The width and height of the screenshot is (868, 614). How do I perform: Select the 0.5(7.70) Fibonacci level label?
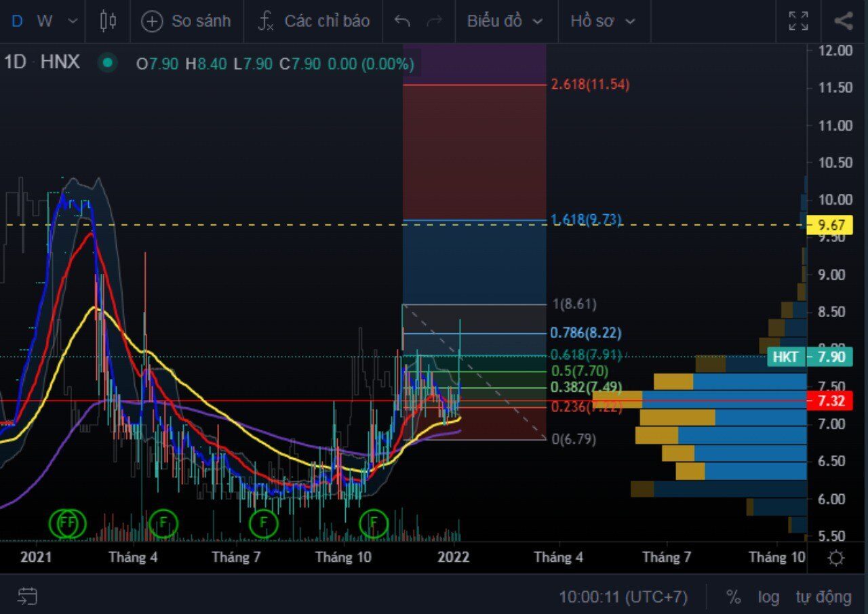tap(580, 371)
